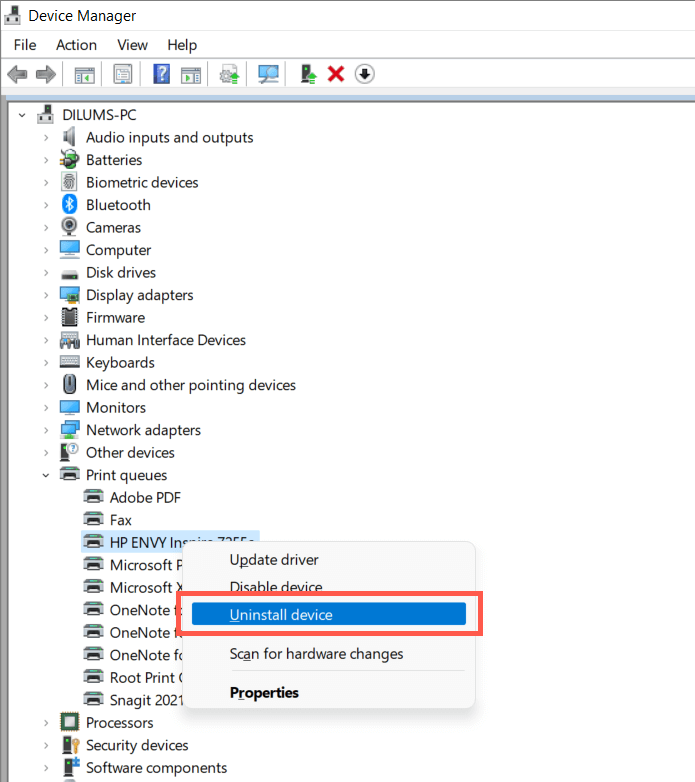Click Show/Hide Action Pane toolbar icon

[191, 75]
